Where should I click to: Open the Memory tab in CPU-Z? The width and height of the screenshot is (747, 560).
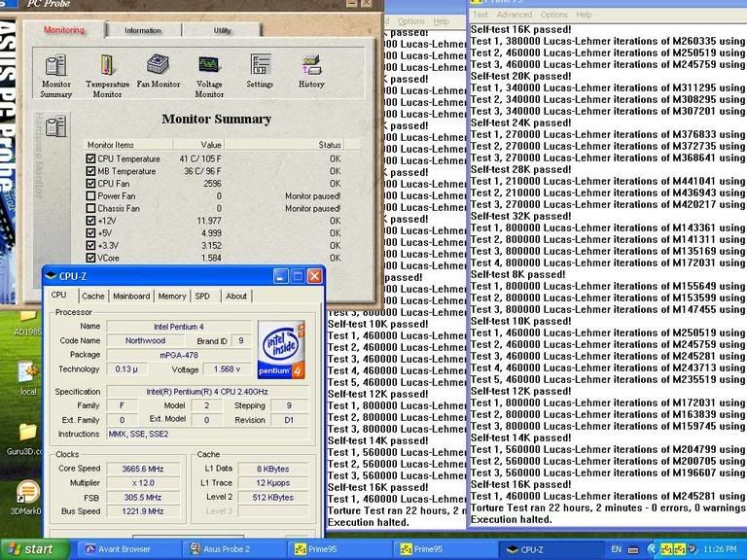click(172, 296)
